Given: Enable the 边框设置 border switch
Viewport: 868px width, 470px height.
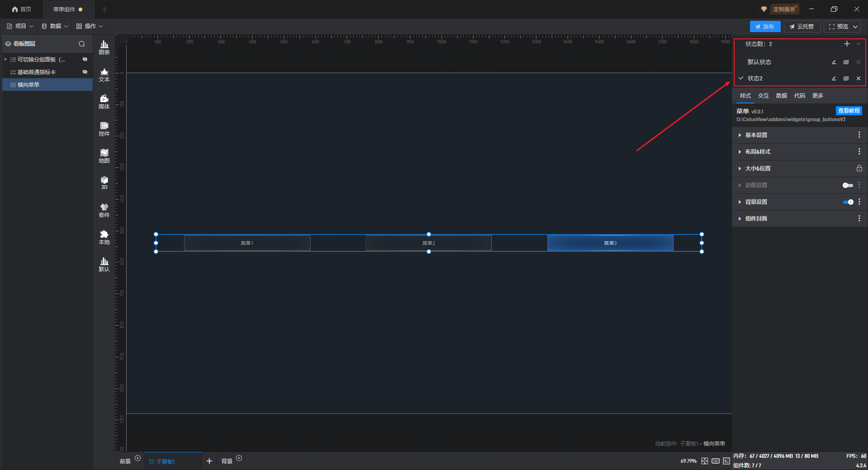Looking at the screenshot, I should [848, 185].
